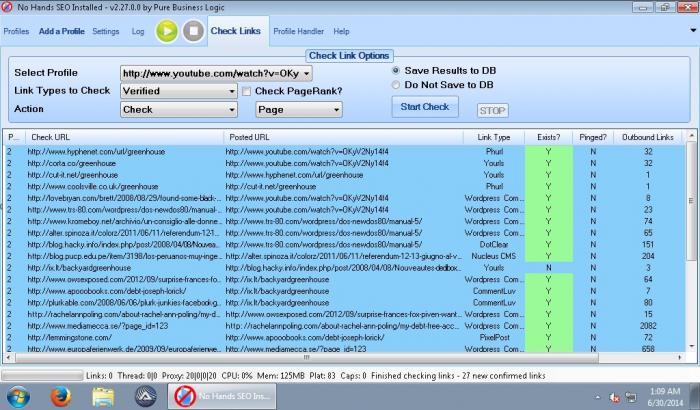700x410 pixels.
Task: Sort by Link Type column header
Action: click(x=494, y=137)
